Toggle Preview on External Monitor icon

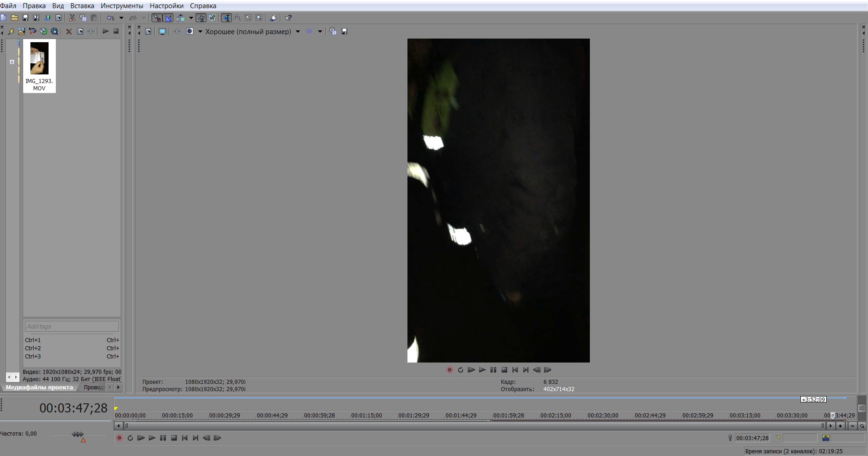tap(162, 31)
